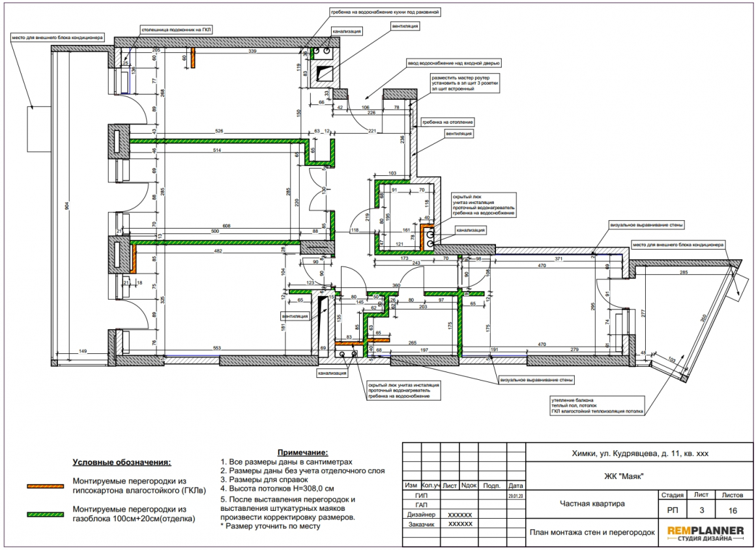Viewport: 756px width, 550px height.
Task: Click the address cell 'Химки, ул. Кудрявцева'
Action: click(x=639, y=453)
